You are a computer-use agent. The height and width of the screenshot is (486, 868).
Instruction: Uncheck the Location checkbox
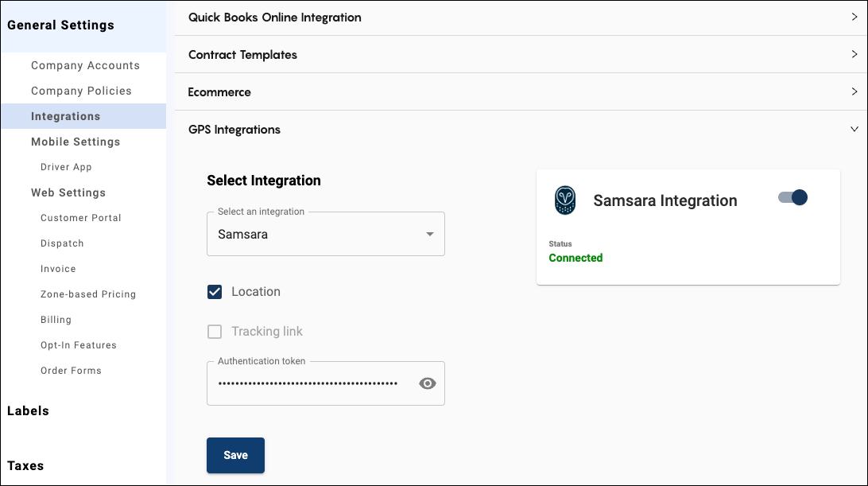click(x=215, y=291)
